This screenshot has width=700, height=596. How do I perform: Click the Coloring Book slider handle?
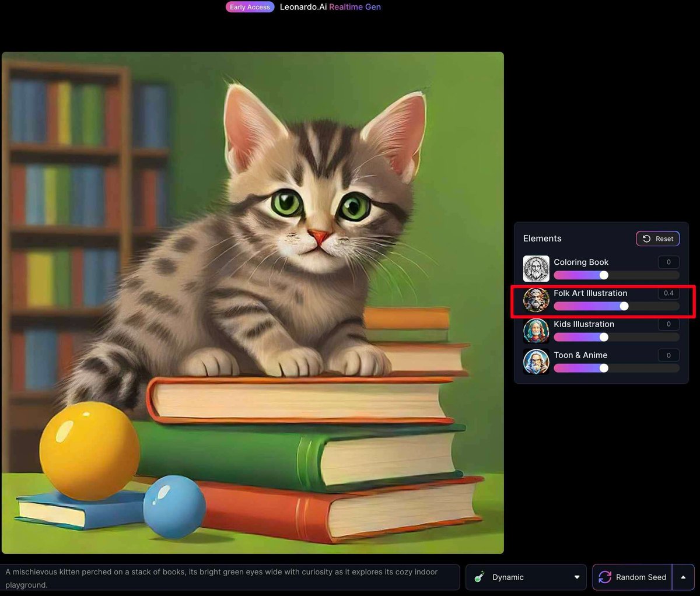pos(604,275)
